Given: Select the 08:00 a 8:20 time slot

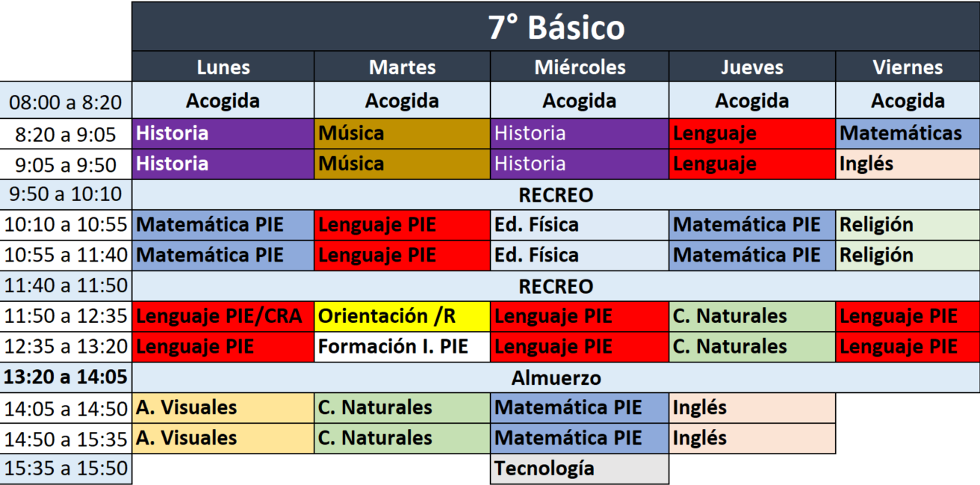Looking at the screenshot, I should click(x=66, y=101).
